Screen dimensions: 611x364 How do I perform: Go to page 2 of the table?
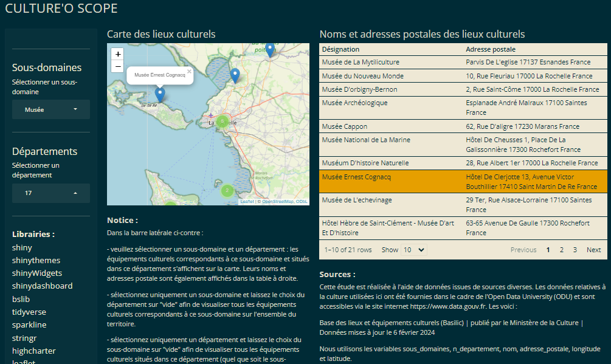coord(561,250)
